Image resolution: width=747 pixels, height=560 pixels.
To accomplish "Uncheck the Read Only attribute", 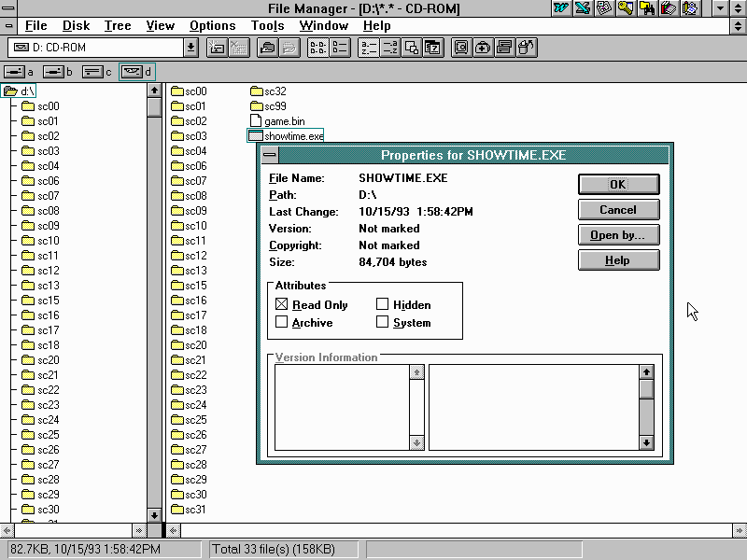I will 282,304.
